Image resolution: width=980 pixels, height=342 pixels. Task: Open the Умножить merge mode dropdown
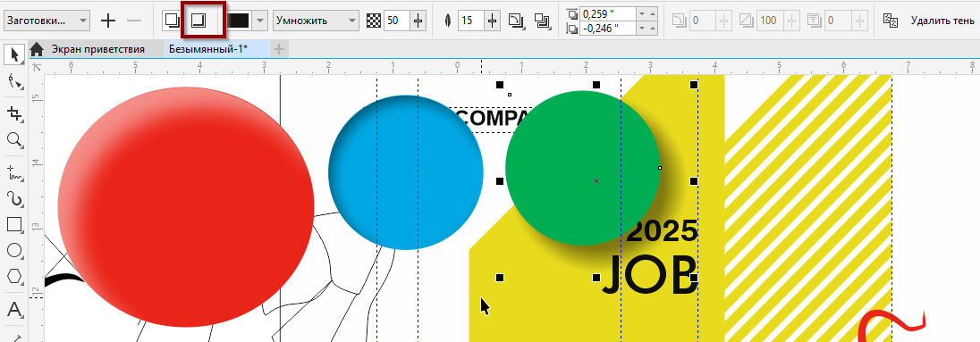click(x=317, y=21)
